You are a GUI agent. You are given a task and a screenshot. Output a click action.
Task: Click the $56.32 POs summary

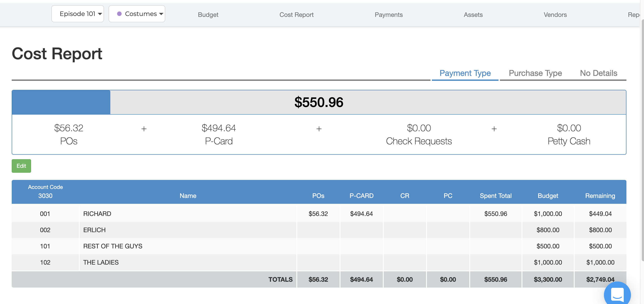pyautogui.click(x=69, y=134)
